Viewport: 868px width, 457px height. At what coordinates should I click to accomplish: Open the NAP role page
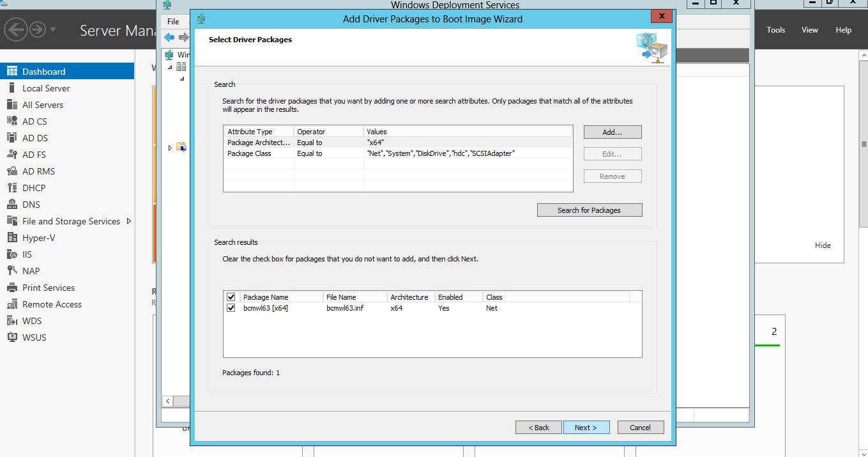67,271
